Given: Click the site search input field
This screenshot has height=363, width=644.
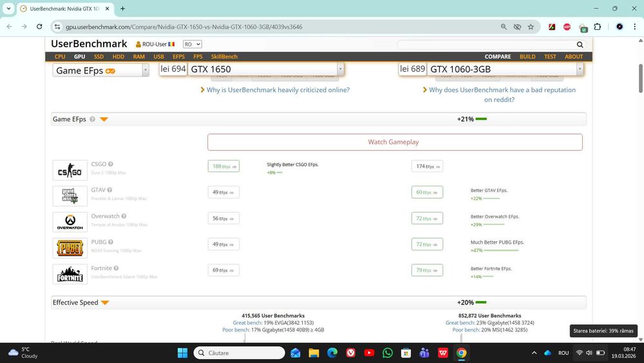Looking at the screenshot, I should (486, 44).
